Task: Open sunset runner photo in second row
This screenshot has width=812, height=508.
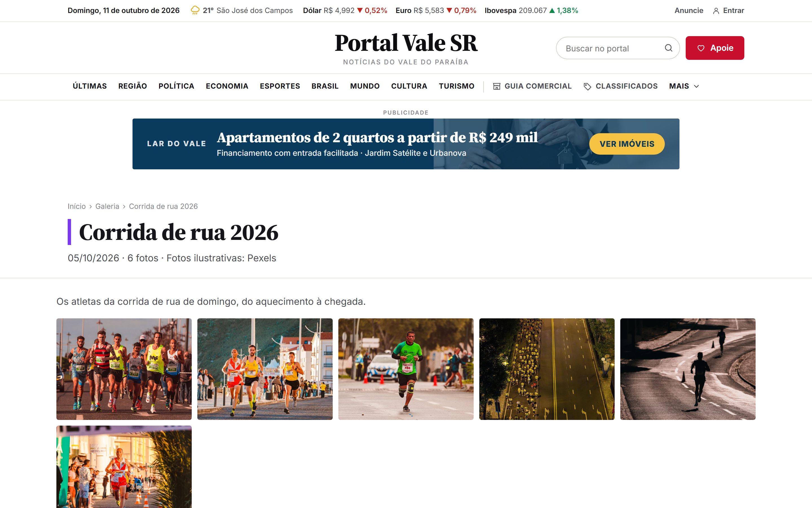Action: pyautogui.click(x=124, y=467)
